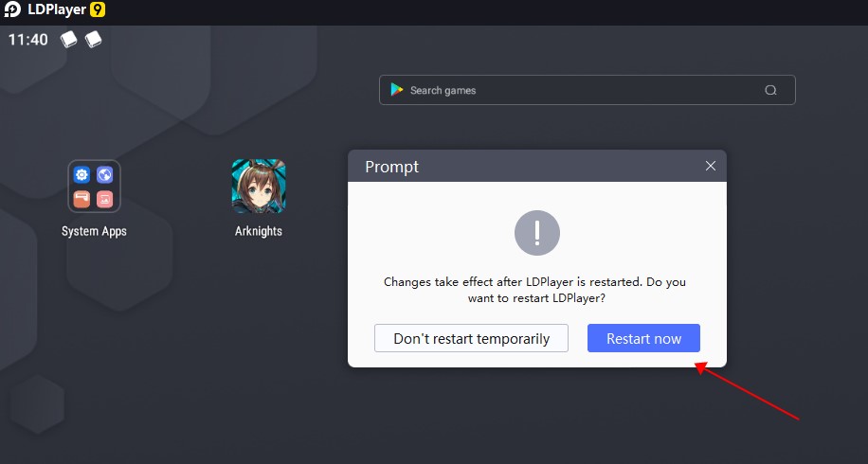Focus the Search games input field
Screen dimensions: 868x464
[x=587, y=90]
